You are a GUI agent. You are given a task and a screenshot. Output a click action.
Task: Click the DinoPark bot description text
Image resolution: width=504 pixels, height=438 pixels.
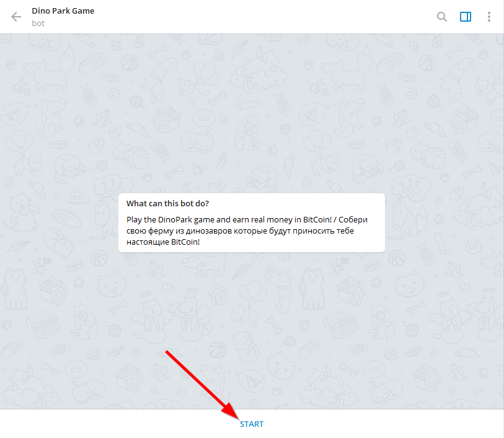247,230
